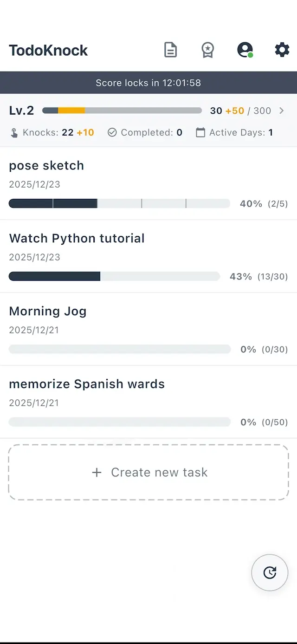Open the memorize Spanish wards task

pyautogui.click(x=87, y=384)
